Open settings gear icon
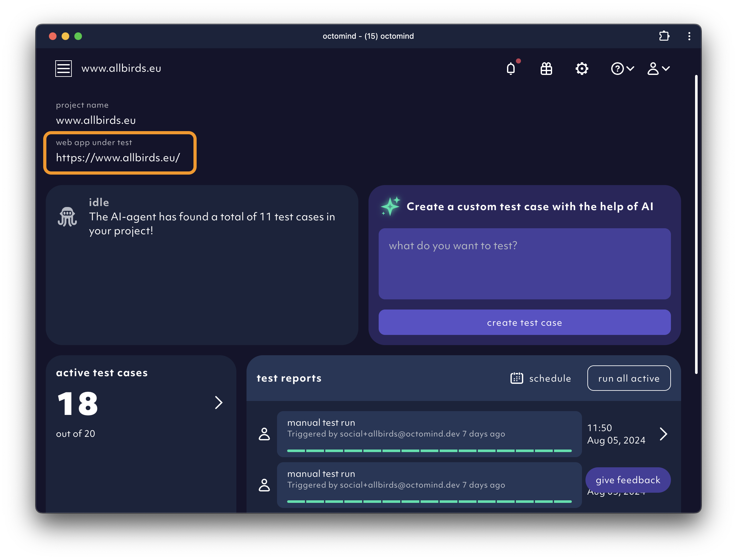The width and height of the screenshot is (737, 560). point(582,69)
